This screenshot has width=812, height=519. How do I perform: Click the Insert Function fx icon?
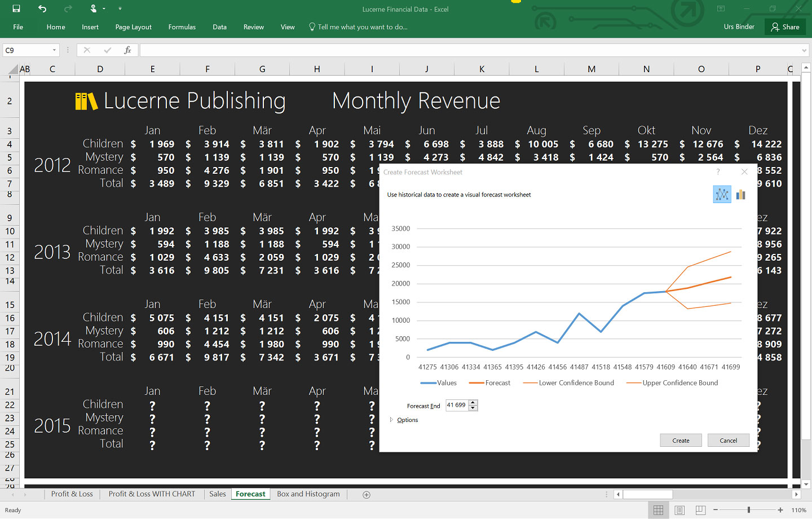tap(127, 50)
